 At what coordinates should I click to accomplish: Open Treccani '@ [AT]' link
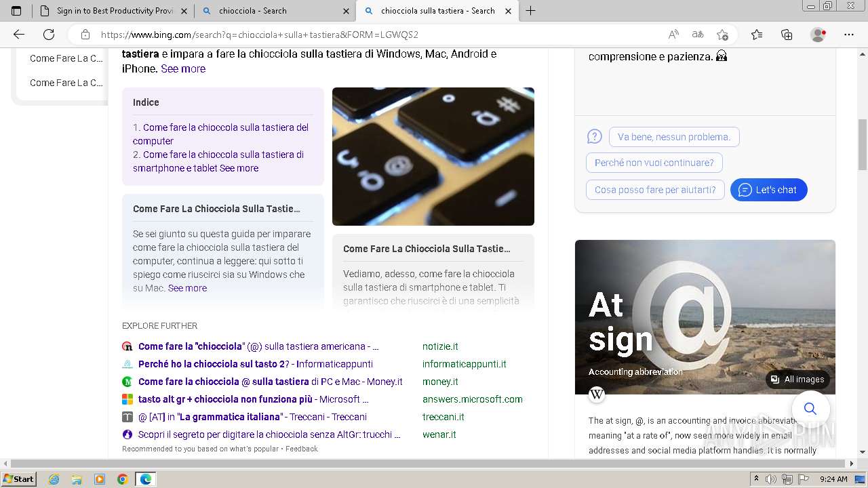pos(252,417)
